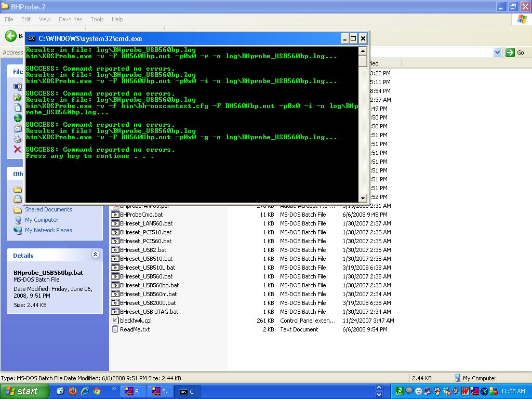Image resolution: width=532 pixels, height=399 pixels.
Task: Select the blackhwk.cpl file icon
Action: [x=115, y=320]
